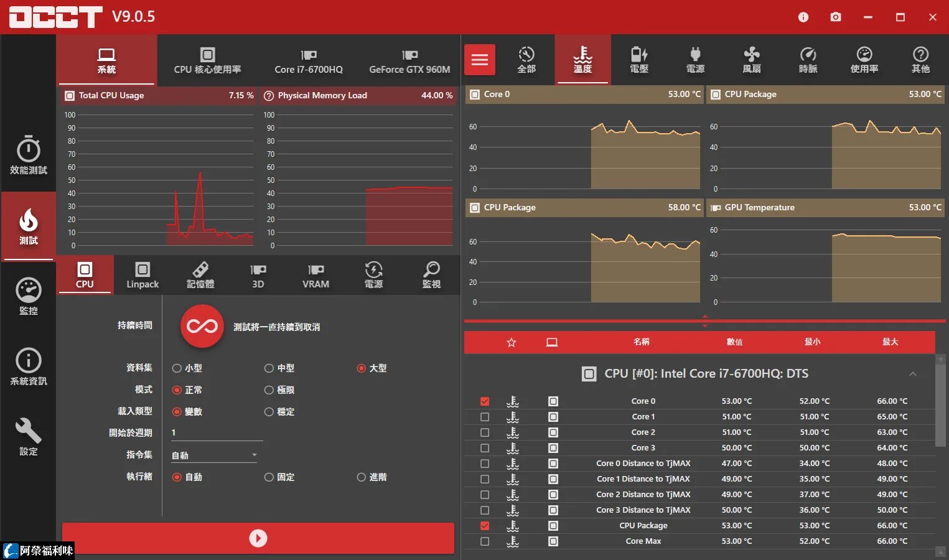
Task: Open the 測試 flame test section
Action: pyautogui.click(x=28, y=226)
